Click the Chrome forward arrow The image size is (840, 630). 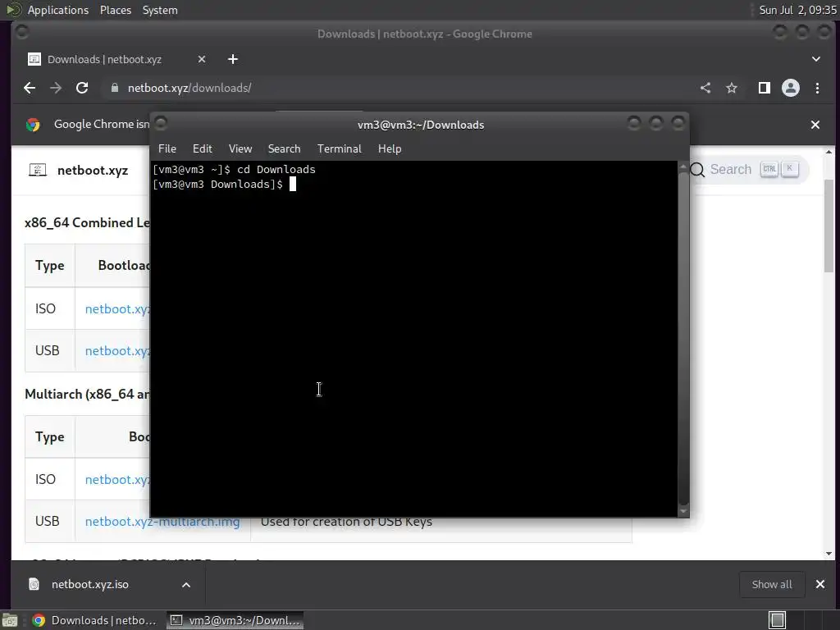[56, 88]
